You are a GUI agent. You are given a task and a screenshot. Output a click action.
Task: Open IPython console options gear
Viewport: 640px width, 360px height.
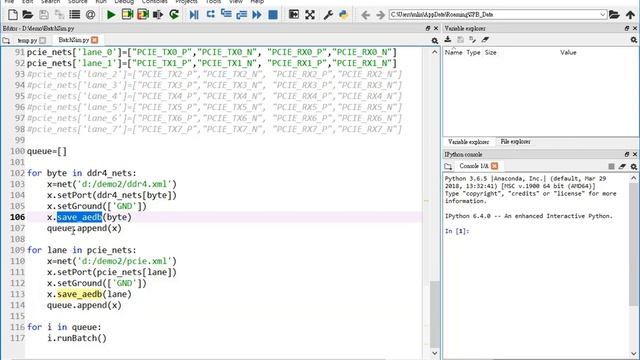633,166
